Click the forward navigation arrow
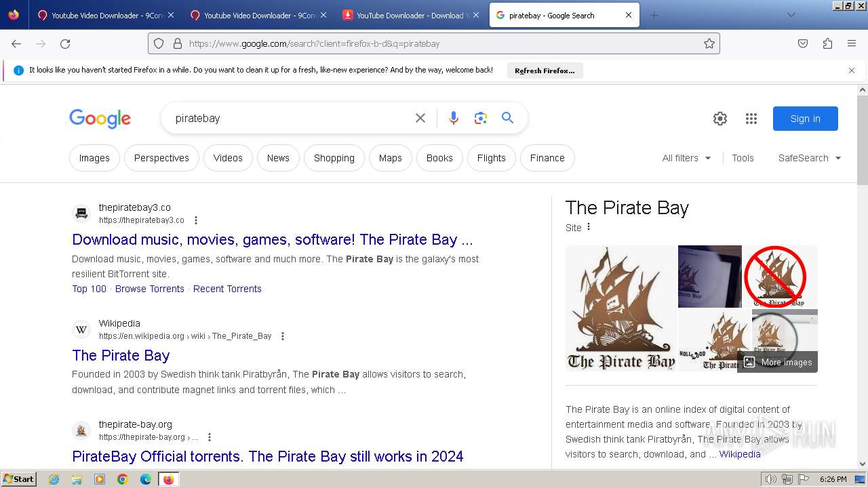Screen dimensions: 868x488 (x=41, y=43)
